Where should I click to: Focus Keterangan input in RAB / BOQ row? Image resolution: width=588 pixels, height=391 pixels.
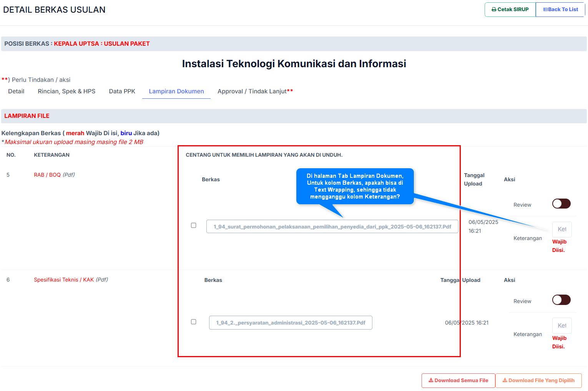562,229
